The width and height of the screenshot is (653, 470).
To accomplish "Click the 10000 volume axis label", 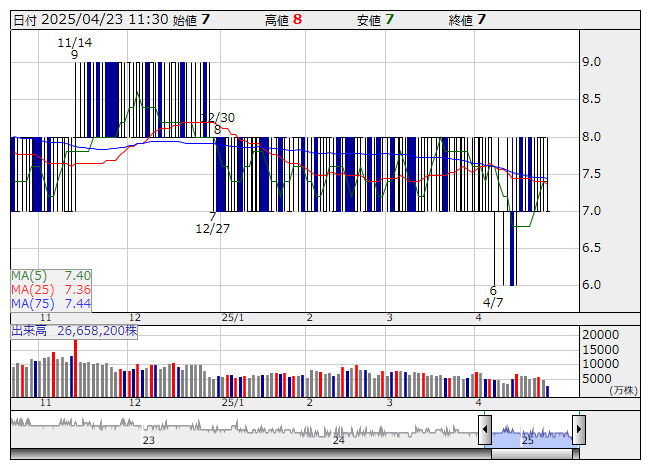I will (x=601, y=364).
